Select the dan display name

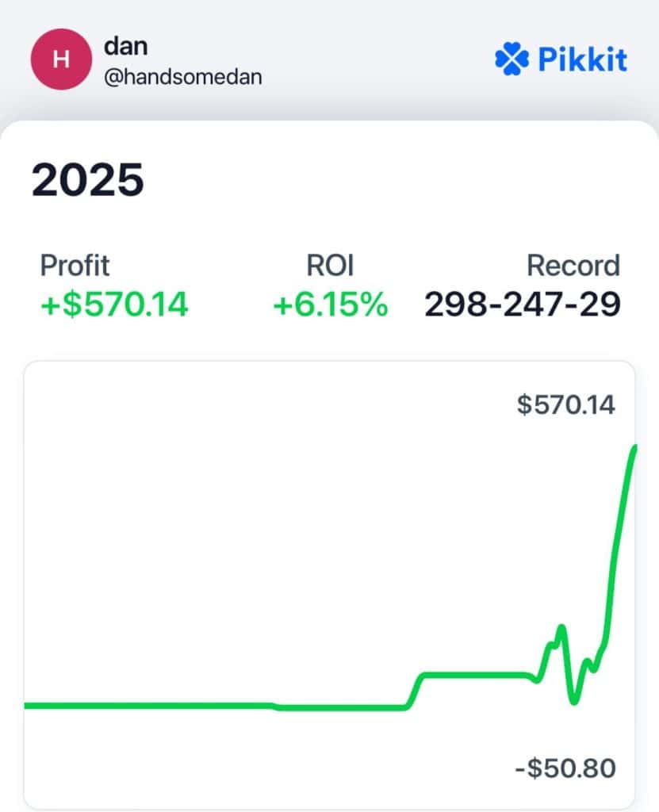click(126, 46)
